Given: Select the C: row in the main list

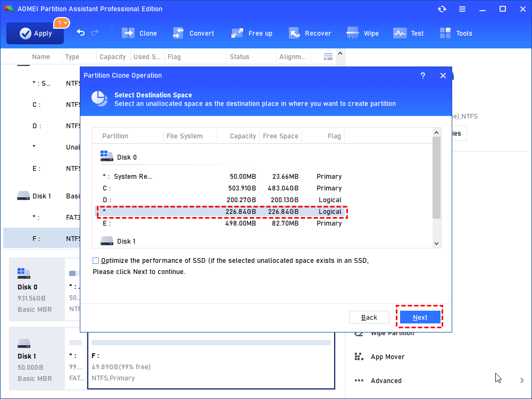Looking at the screenshot, I should [41, 105].
